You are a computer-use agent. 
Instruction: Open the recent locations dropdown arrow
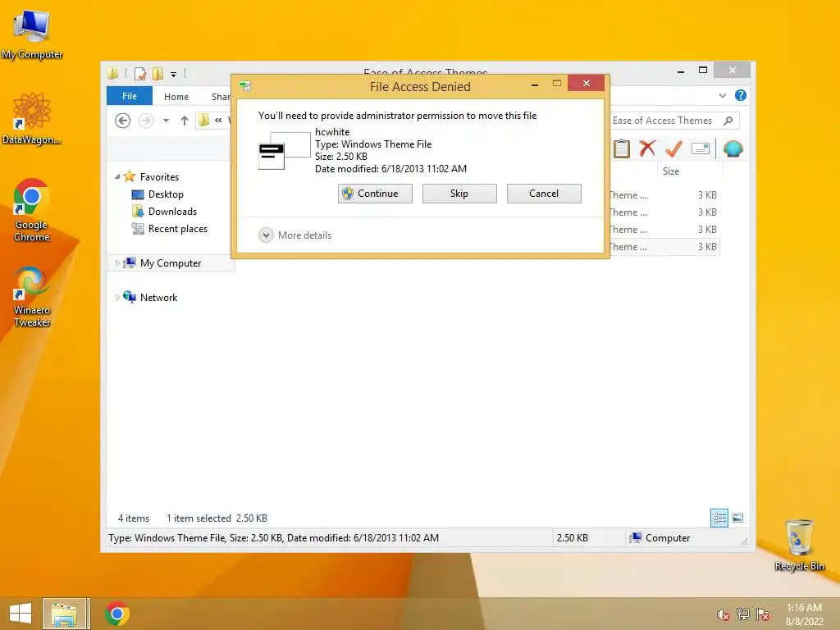[x=166, y=121]
